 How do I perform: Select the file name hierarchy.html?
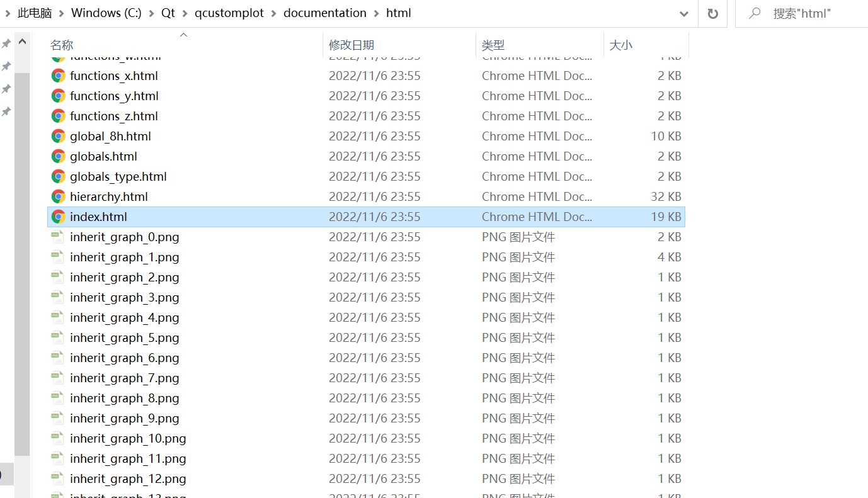point(109,196)
